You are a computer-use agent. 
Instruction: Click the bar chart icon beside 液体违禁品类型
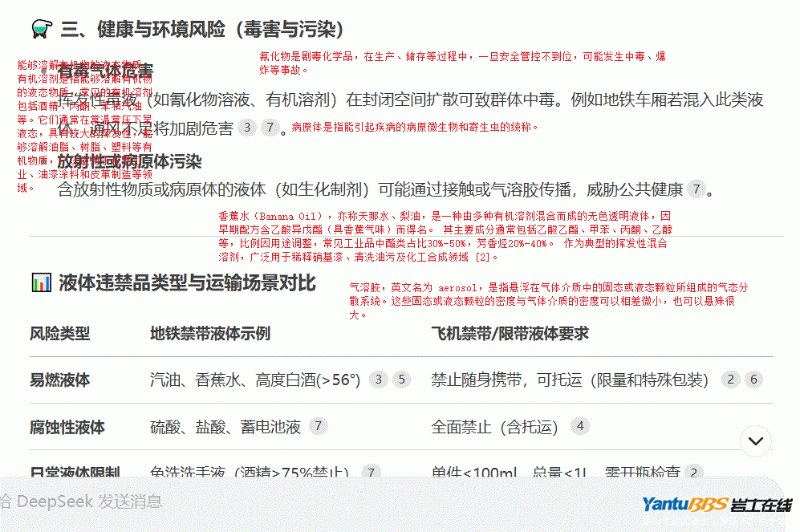pyautogui.click(x=40, y=282)
